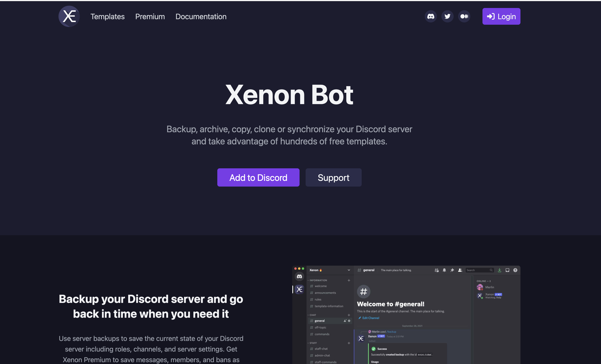
Task: Click the Add to Discord button
Action: point(258,177)
